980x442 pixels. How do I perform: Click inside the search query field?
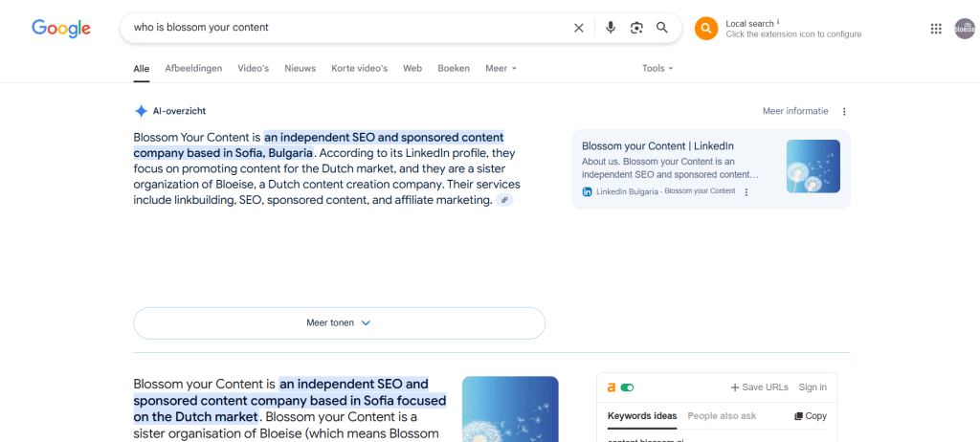[x=350, y=28]
